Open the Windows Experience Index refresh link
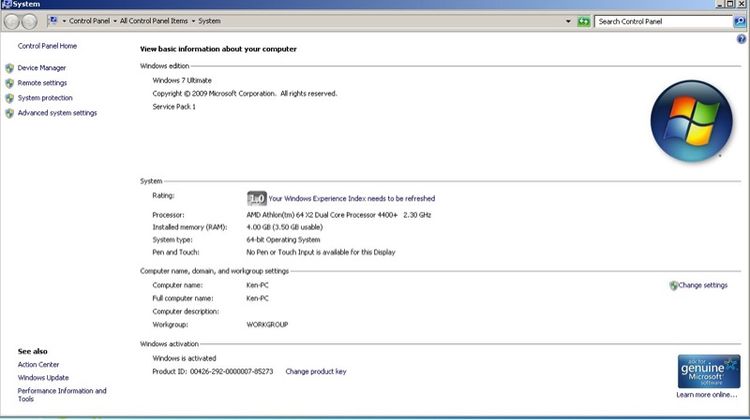Image resolution: width=750 pixels, height=420 pixels. pos(352,199)
